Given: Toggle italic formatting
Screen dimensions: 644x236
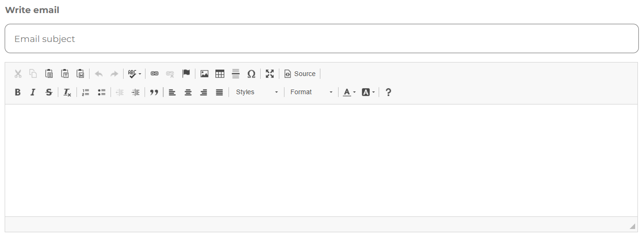Looking at the screenshot, I should pyautogui.click(x=33, y=92).
